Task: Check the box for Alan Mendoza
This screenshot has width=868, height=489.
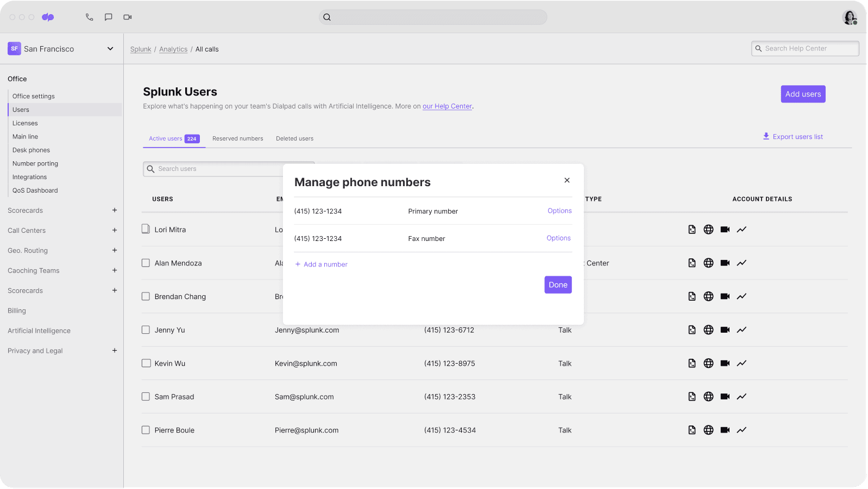Action: [x=146, y=263]
